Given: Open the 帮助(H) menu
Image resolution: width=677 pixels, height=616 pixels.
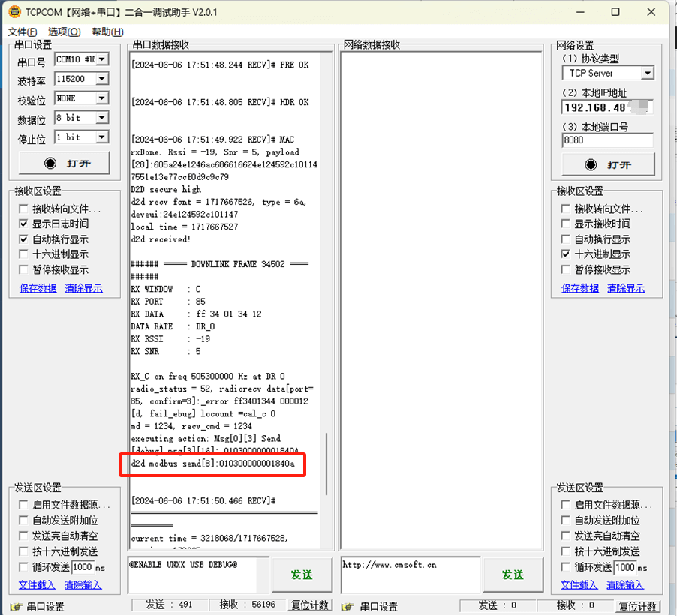Looking at the screenshot, I should click(107, 32).
